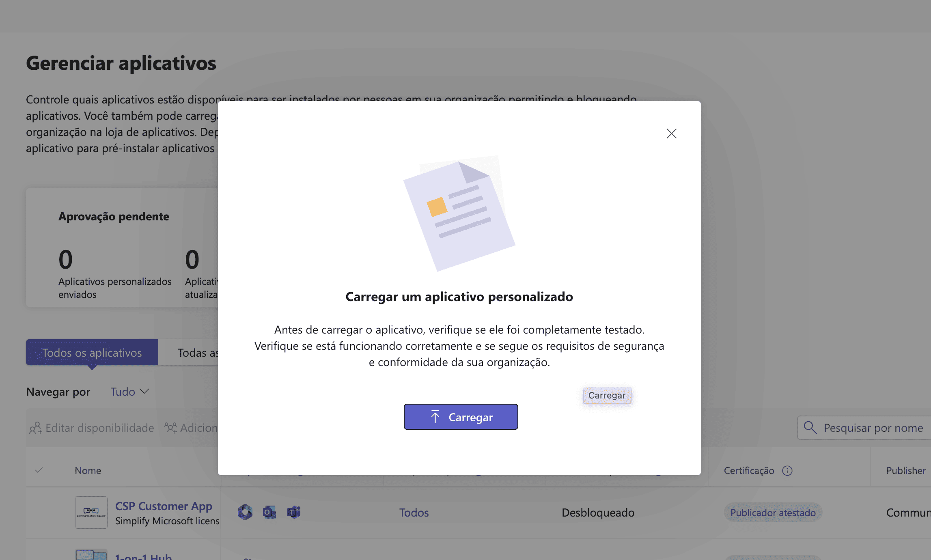
Task: Click the CSP Customer App thumbnail
Action: [x=91, y=512]
